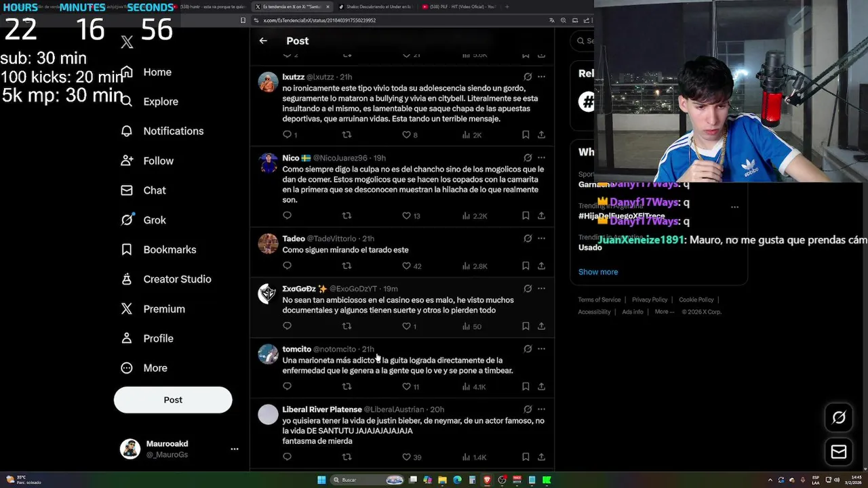Open the more options menu on Tadeo's post

[x=541, y=238]
